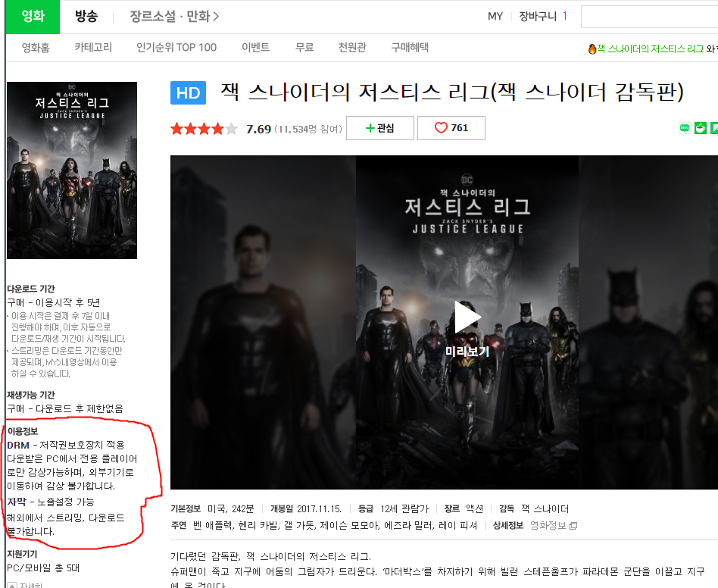Go to 영화홈 menu
Image resolution: width=718 pixels, height=588 pixels.
coord(36,47)
